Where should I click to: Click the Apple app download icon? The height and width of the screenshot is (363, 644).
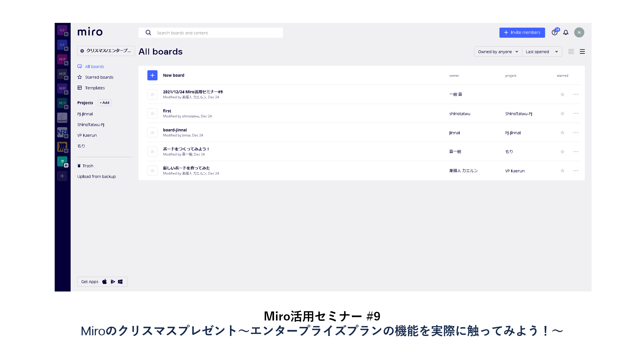point(105,282)
